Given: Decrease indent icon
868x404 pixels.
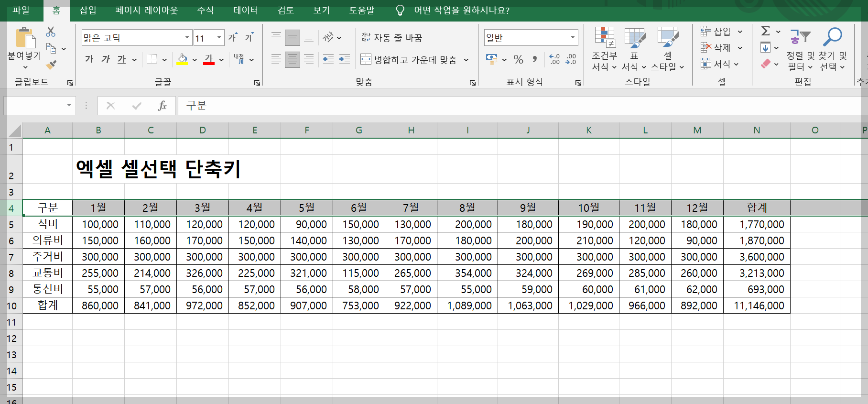Looking at the screenshot, I should [x=328, y=59].
